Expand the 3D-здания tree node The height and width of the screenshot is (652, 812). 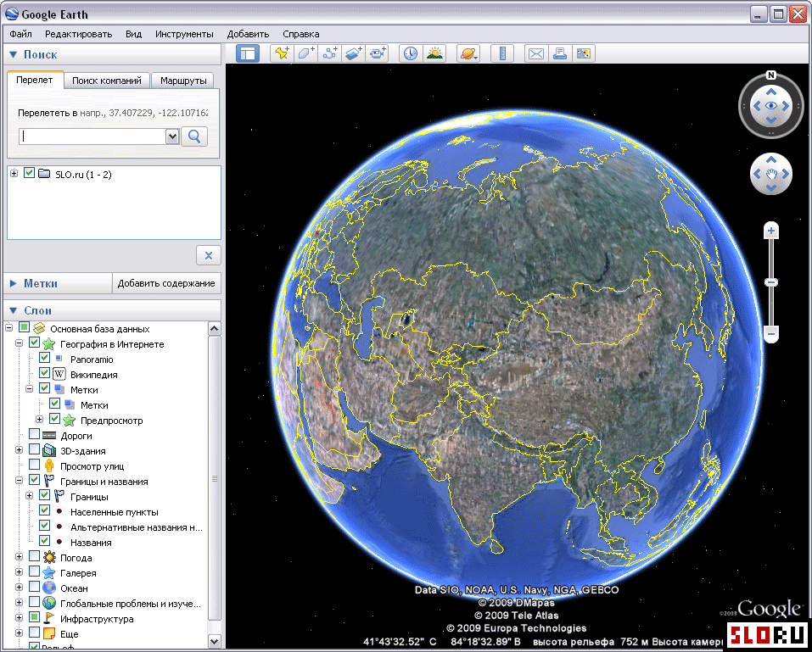(x=20, y=449)
